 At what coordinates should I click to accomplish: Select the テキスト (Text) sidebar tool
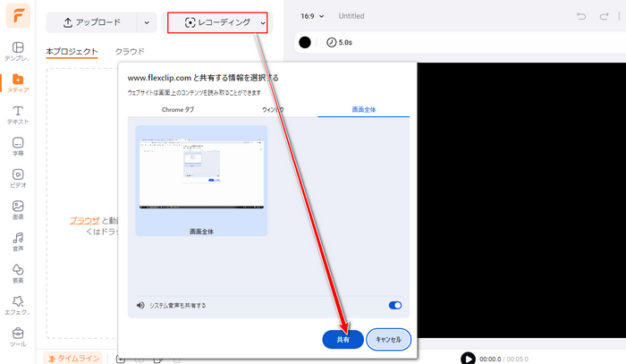[18, 114]
